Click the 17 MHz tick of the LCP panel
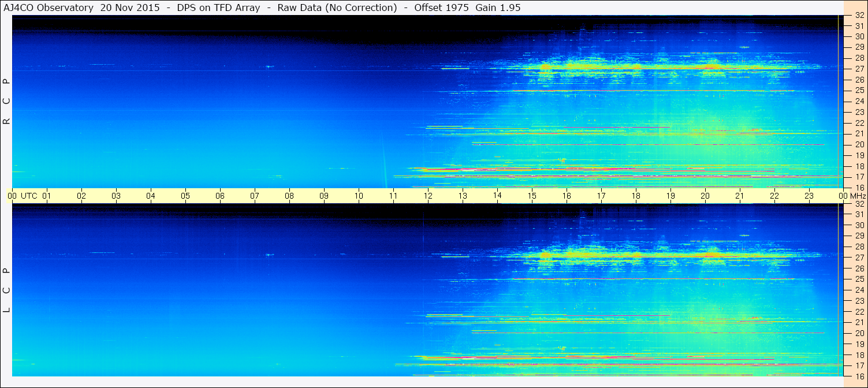This screenshot has width=868, height=388. tap(859, 365)
